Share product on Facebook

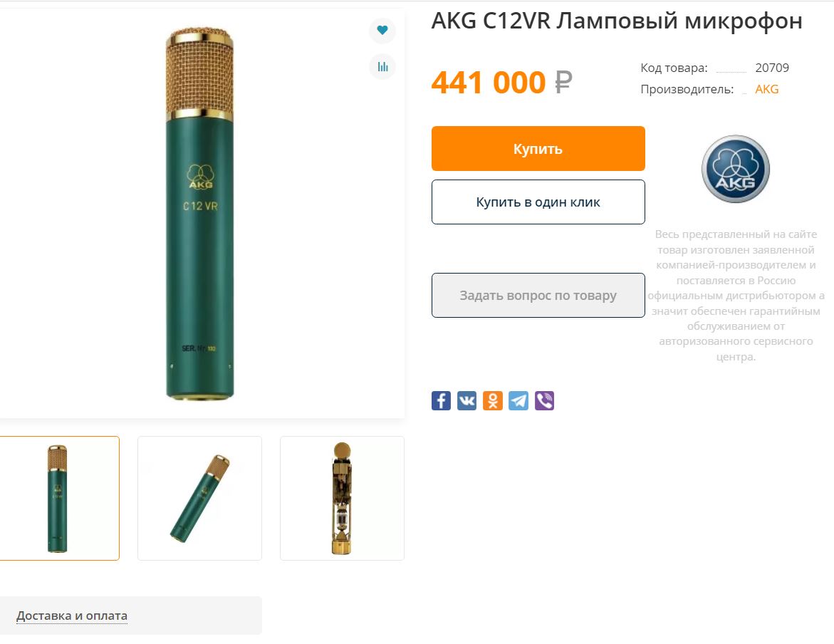441,401
